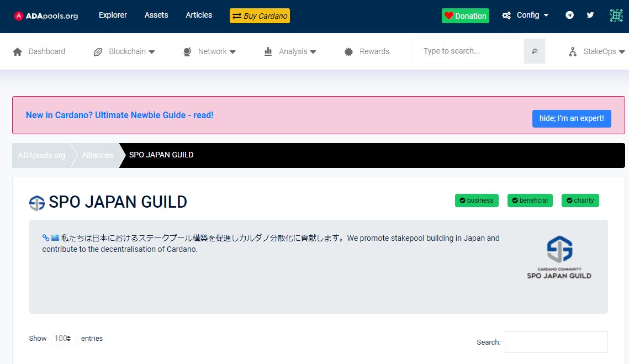Click the Dashboard home icon
629x364 pixels.
17,52
